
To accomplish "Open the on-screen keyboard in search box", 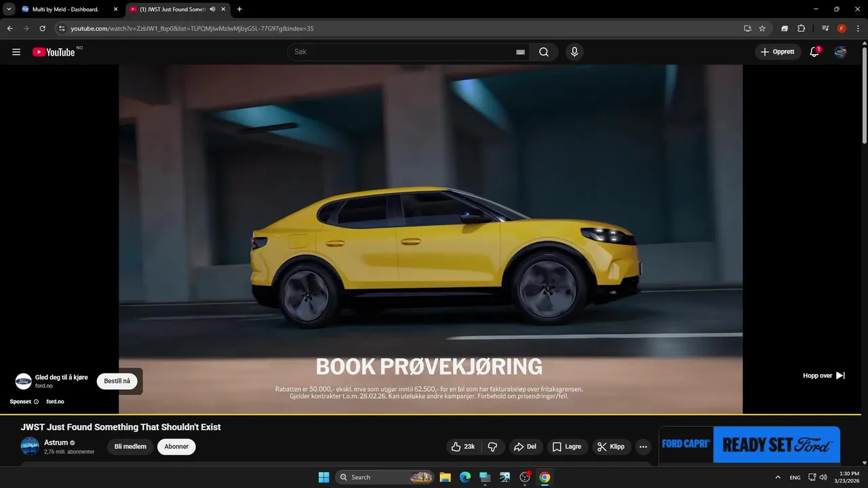I will pos(520,52).
